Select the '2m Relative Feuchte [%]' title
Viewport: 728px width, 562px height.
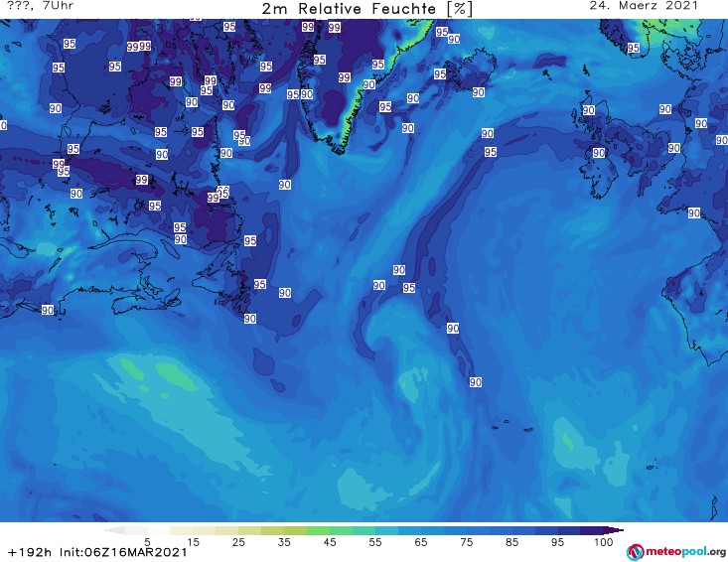point(367,9)
